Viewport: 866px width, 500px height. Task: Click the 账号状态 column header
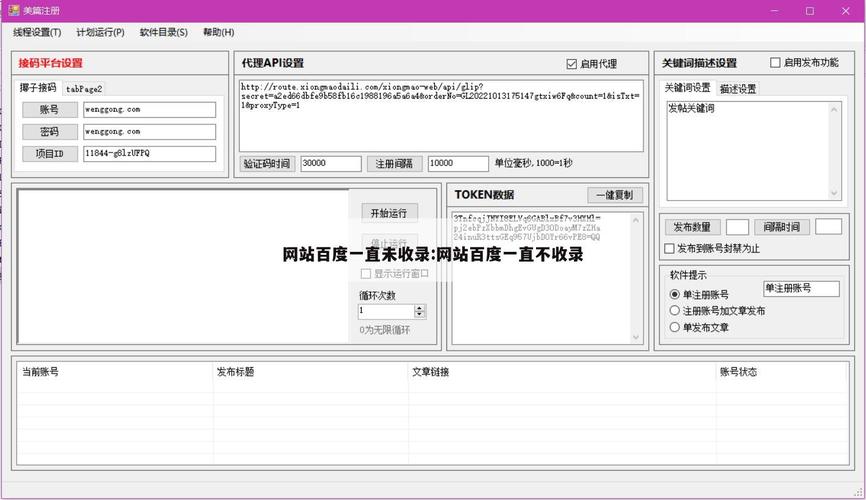[x=781, y=372]
